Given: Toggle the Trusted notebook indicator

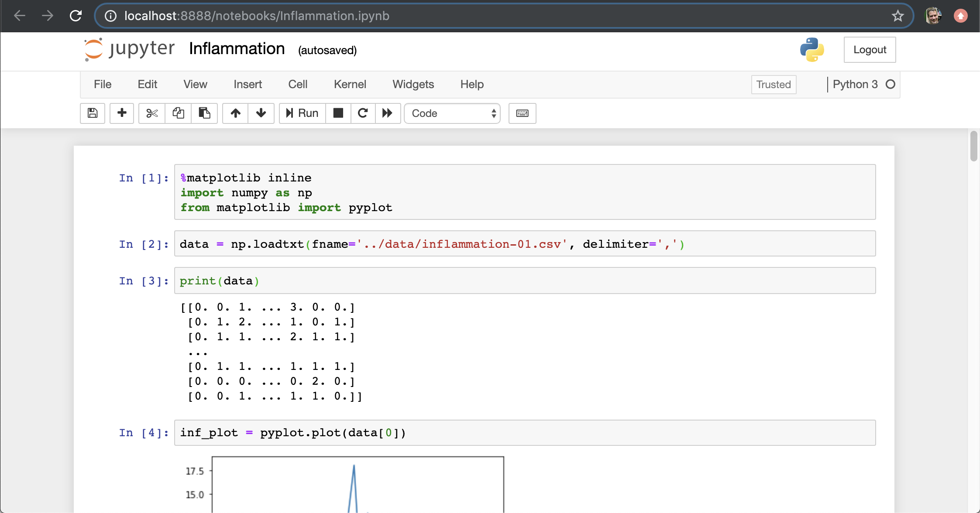Looking at the screenshot, I should coord(774,85).
